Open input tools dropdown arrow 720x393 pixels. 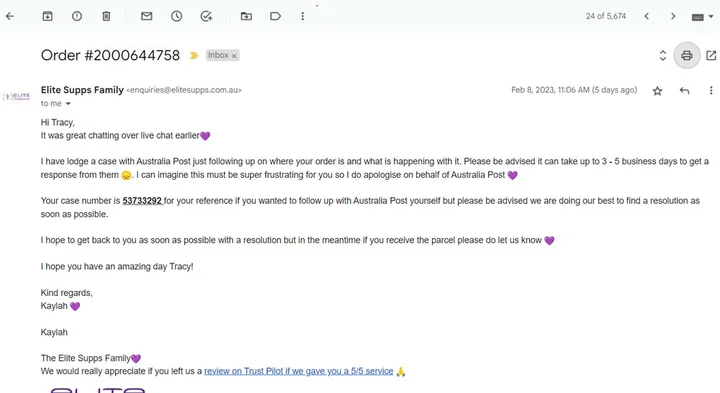[x=711, y=16]
